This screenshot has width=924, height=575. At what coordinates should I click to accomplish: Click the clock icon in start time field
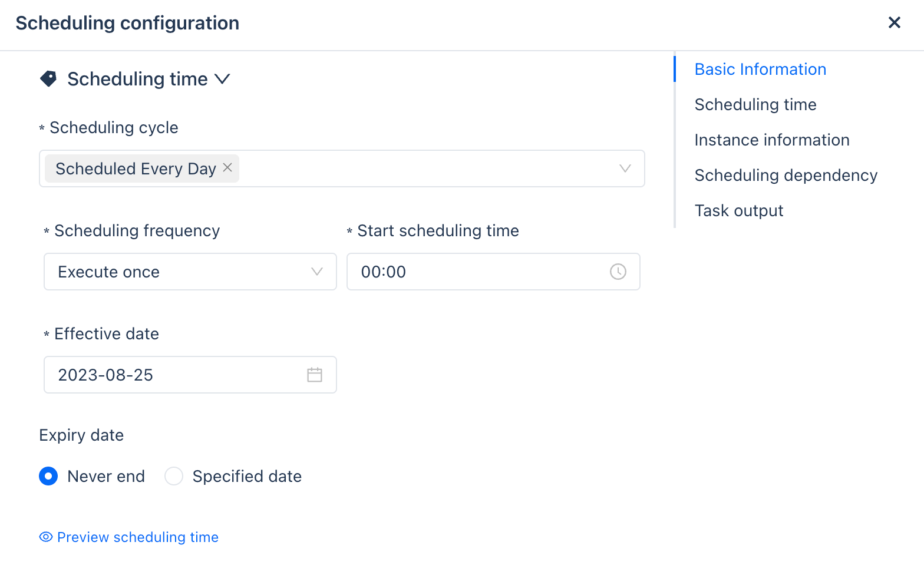coord(618,272)
